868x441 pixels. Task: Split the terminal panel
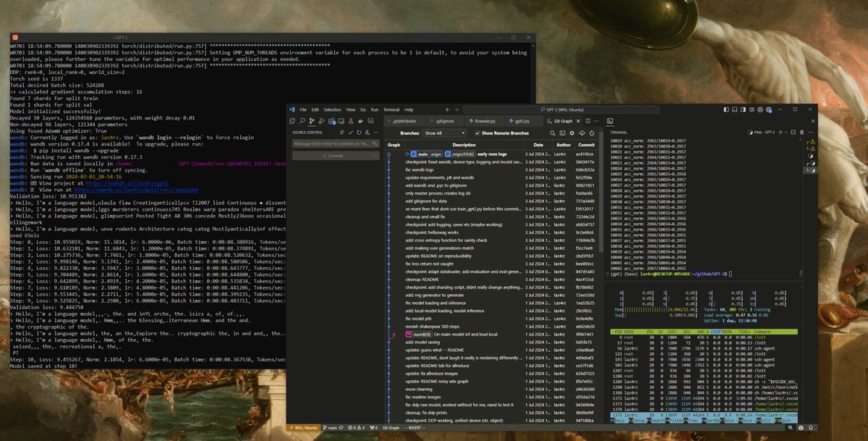(793, 133)
